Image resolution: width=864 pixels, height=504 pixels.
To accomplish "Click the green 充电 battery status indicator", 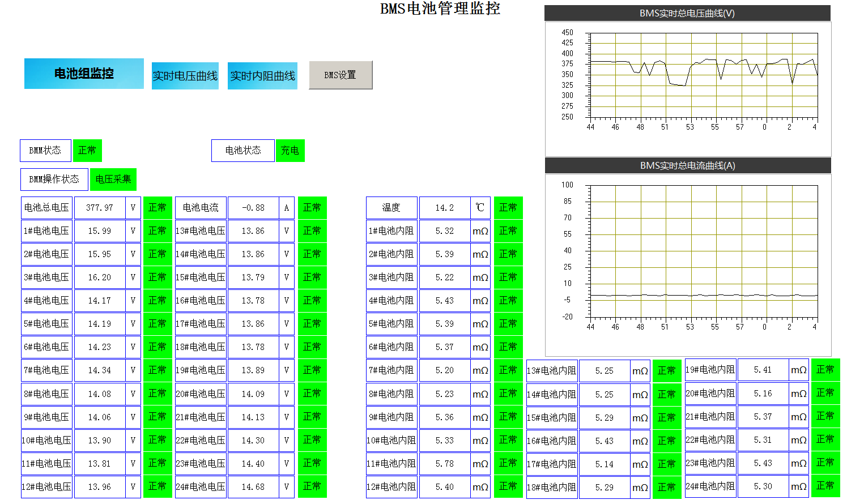I will pos(290,151).
